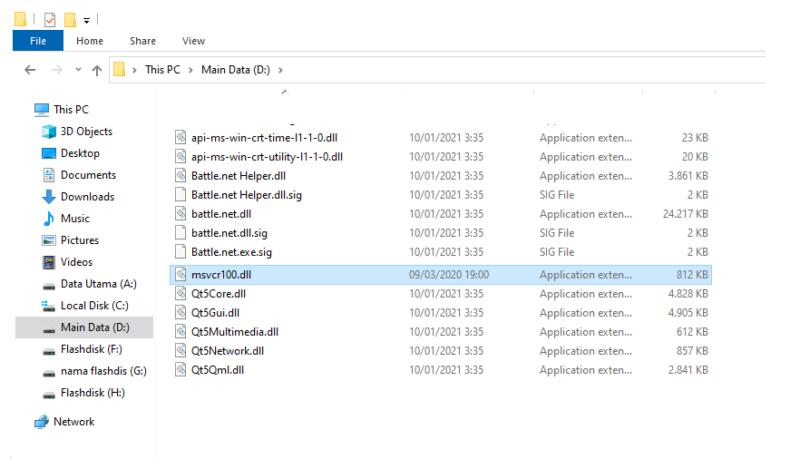Open the File ribbon tab
This screenshot has height=459, width=800.
tap(38, 41)
